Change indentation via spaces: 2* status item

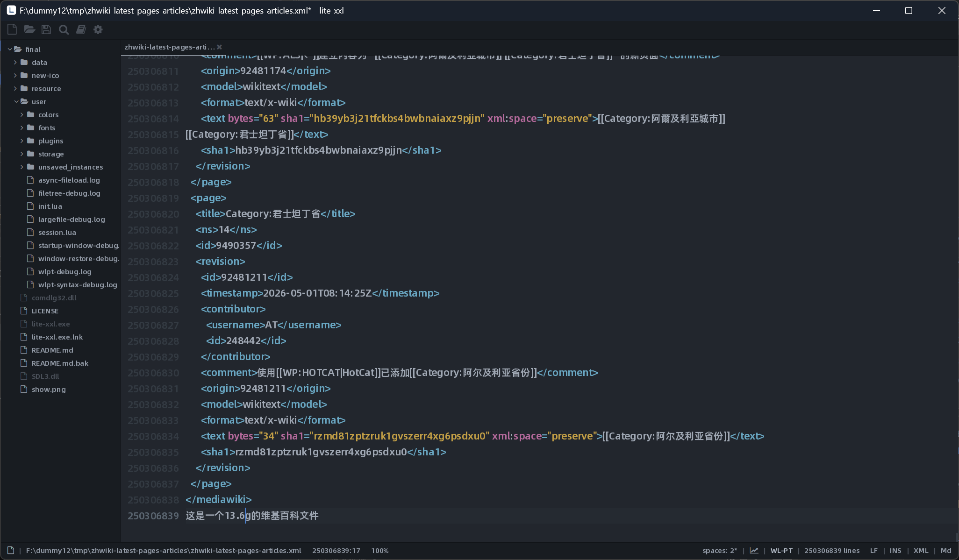pyautogui.click(x=720, y=551)
